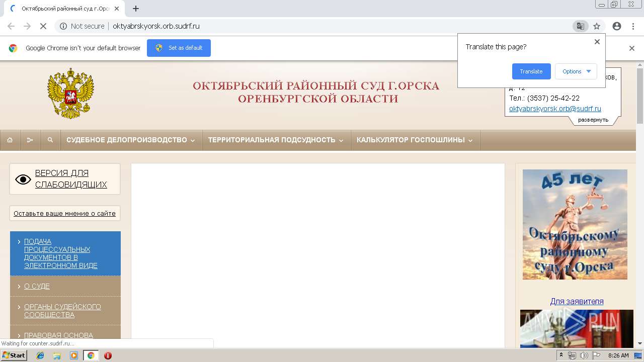Viewport: 644px width, 362px height.
Task: Expand КАЛЬКУЛЯТОР ГОСПОШЛИНЫ menu
Action: [x=415, y=140]
